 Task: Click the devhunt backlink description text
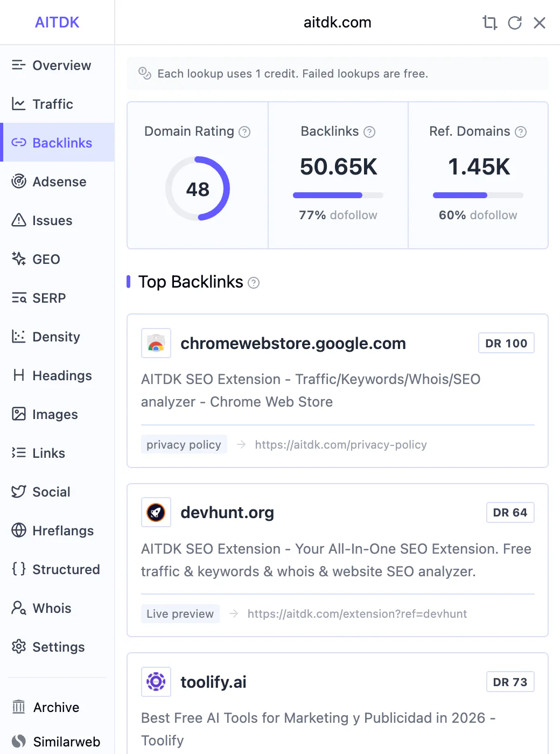(336, 560)
